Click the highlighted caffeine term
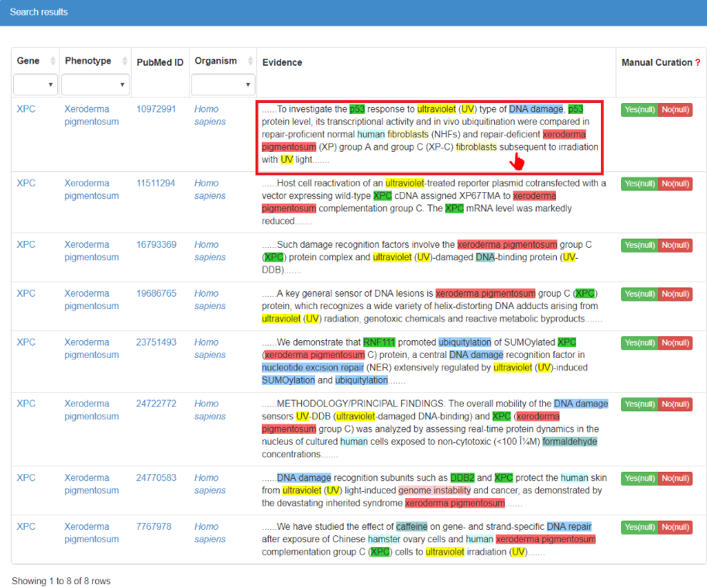This screenshot has width=707, height=588. [412, 527]
